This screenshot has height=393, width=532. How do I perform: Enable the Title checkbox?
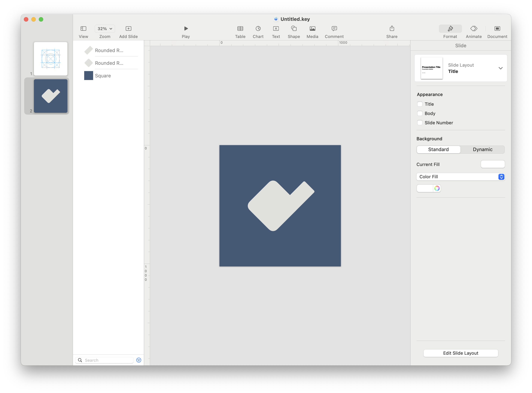(x=420, y=104)
